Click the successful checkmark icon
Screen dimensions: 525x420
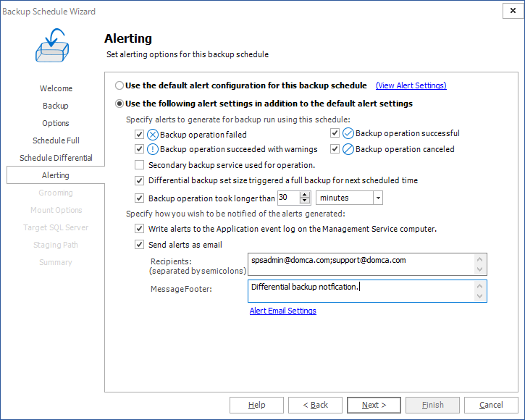click(348, 133)
